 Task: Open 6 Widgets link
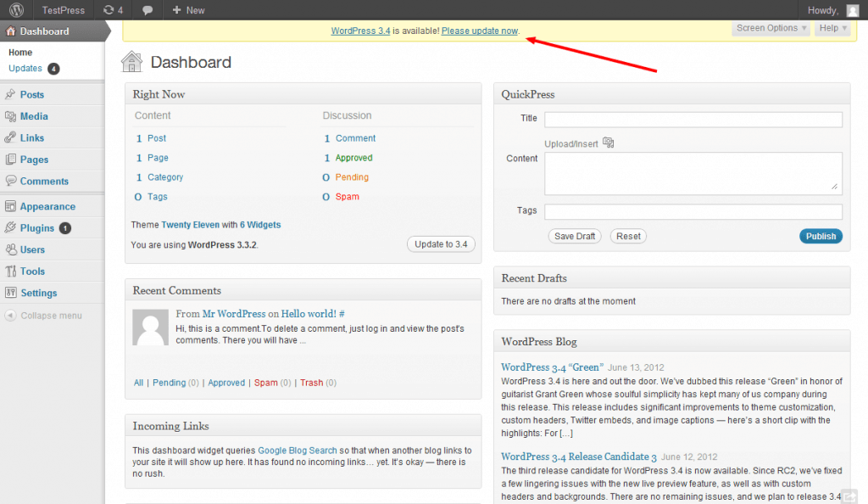260,225
